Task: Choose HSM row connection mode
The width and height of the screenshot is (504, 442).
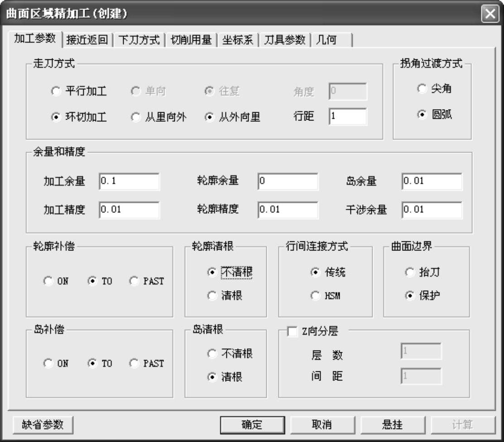Action: (315, 296)
